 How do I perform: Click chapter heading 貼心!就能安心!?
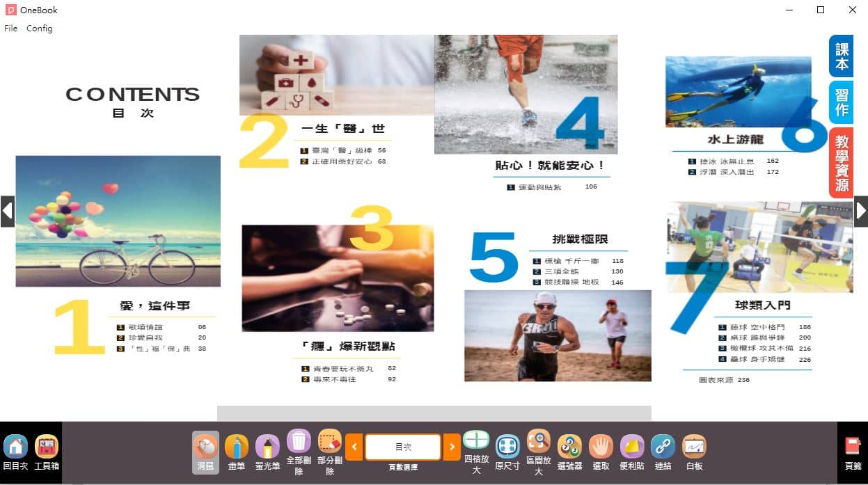click(550, 166)
